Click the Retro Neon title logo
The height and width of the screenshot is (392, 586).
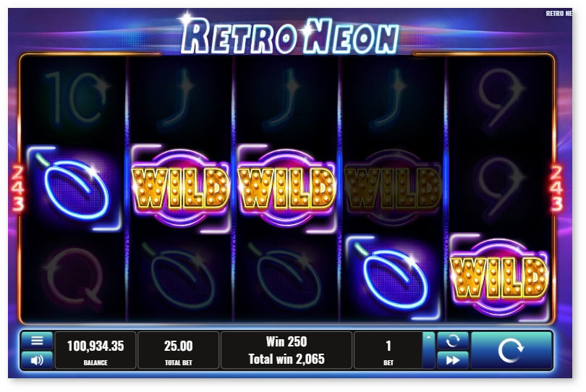(290, 36)
